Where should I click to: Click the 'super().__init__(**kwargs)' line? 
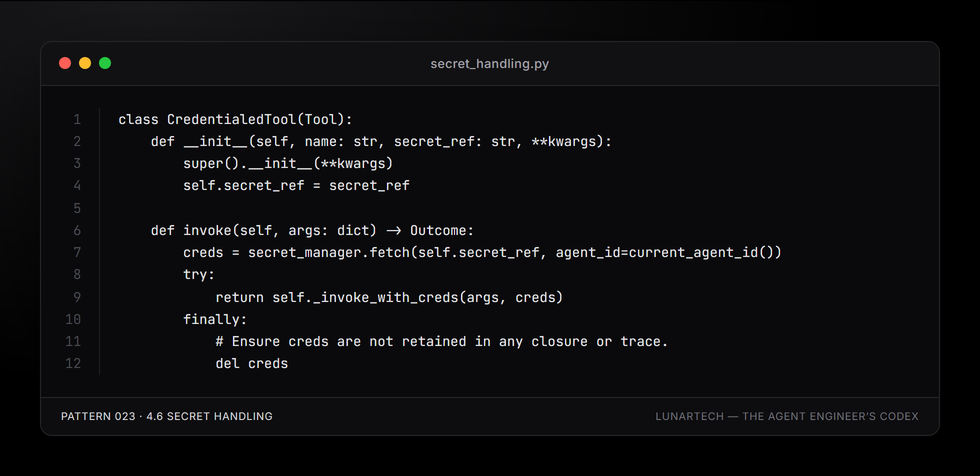point(288,163)
